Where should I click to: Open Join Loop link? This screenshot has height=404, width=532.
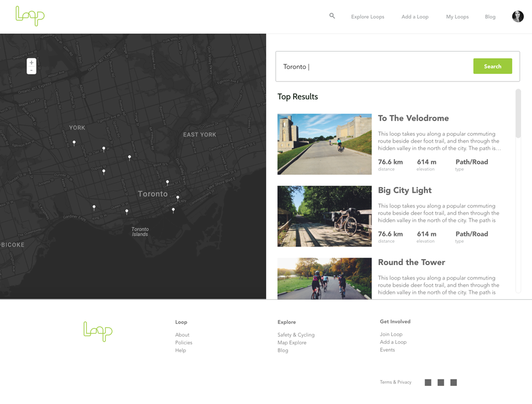click(x=391, y=334)
